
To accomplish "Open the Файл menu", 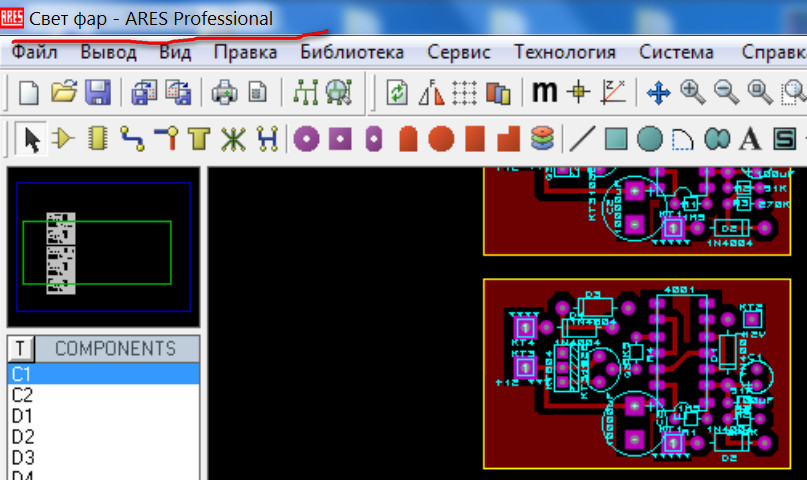I will click(x=34, y=52).
